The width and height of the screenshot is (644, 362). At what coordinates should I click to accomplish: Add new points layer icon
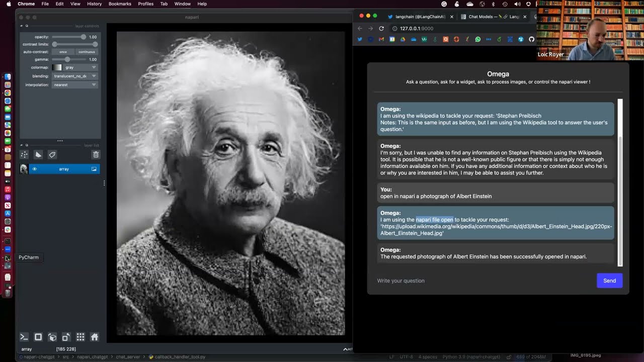[24, 154]
